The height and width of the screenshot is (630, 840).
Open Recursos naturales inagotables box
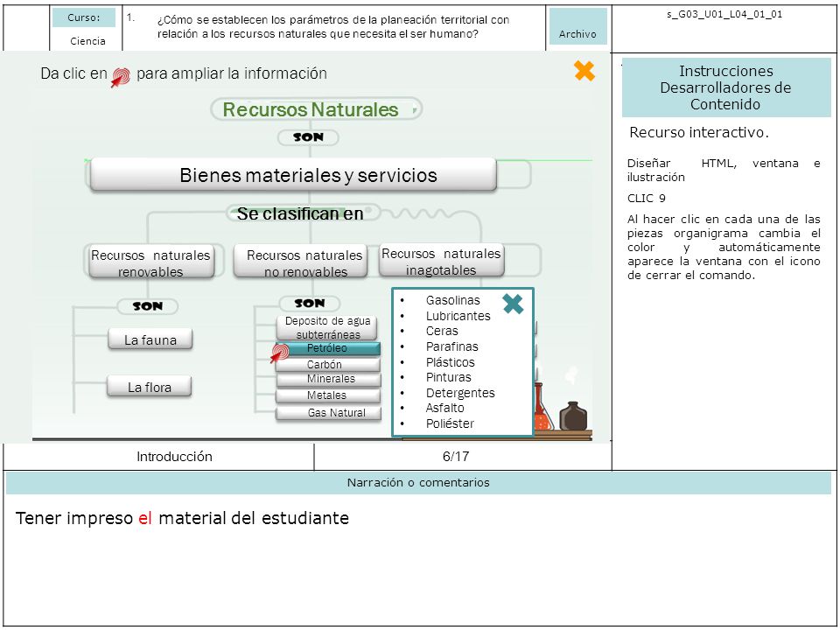click(x=441, y=261)
